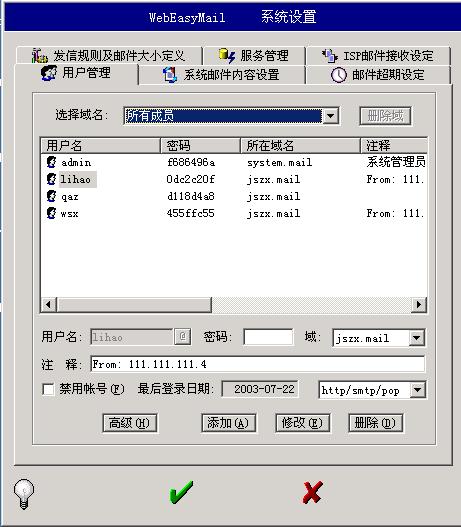Click the 添加 (A) button
461x527 pixels.
(228, 423)
